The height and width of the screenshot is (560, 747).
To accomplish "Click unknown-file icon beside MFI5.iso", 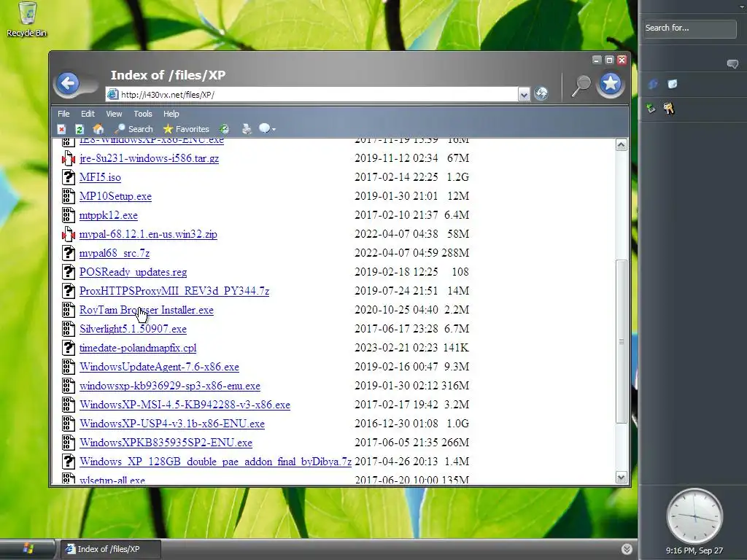I will click(69, 177).
